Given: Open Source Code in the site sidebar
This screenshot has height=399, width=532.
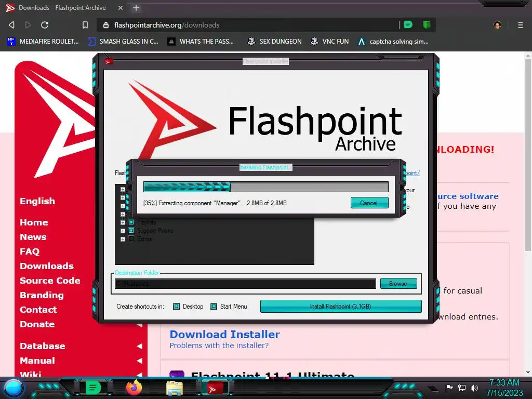Looking at the screenshot, I should coord(50,281).
